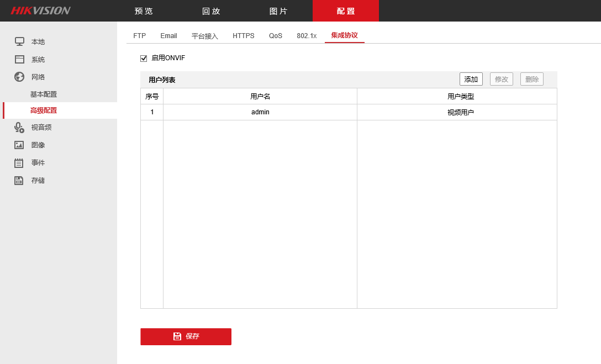Click the red 保存 button
This screenshot has height=364, width=601.
pyautogui.click(x=186, y=336)
